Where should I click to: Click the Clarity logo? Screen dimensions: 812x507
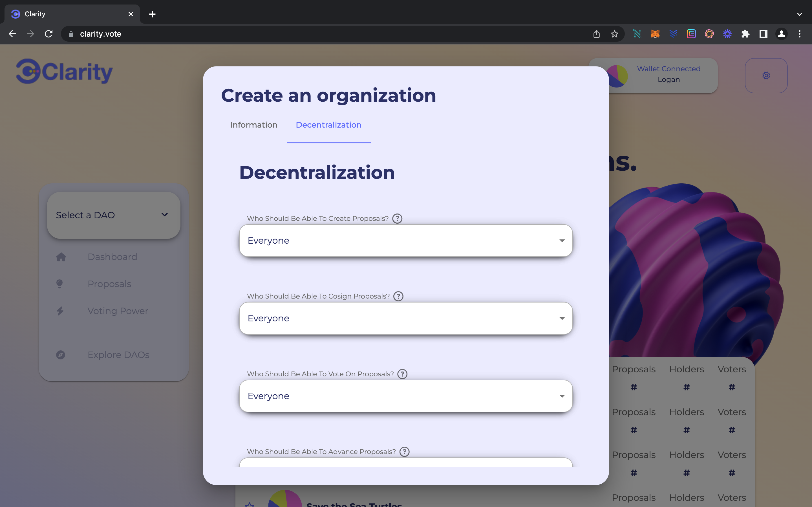coord(64,72)
